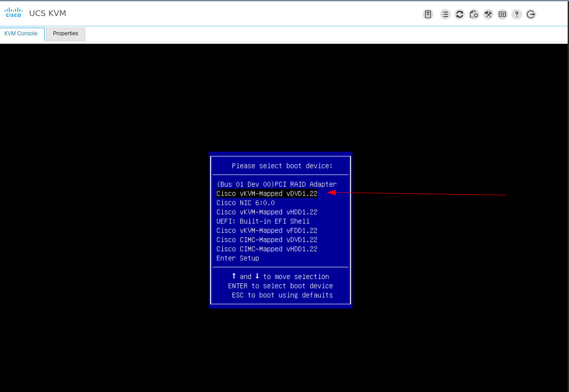Click the screen capture rectangle icon
Screen dimensions: 569x392
(503, 14)
